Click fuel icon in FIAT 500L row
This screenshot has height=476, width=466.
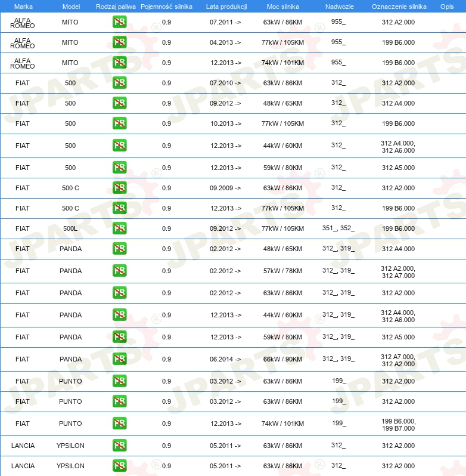click(119, 228)
